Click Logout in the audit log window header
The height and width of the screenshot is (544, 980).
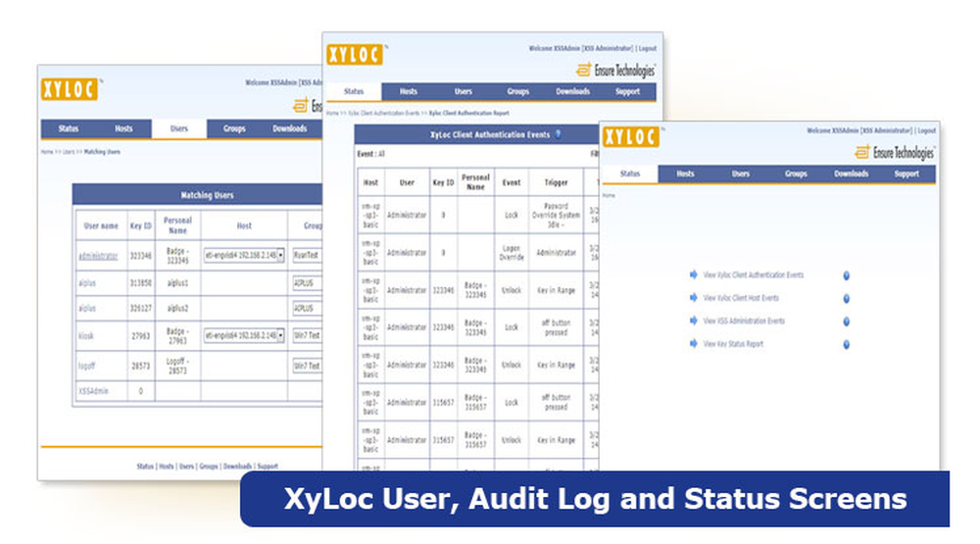click(647, 48)
